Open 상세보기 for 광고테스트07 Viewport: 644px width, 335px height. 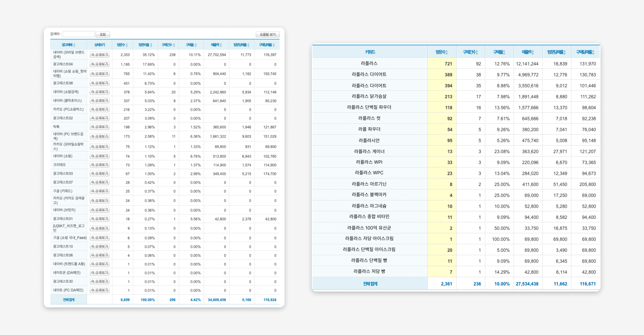coord(99,182)
